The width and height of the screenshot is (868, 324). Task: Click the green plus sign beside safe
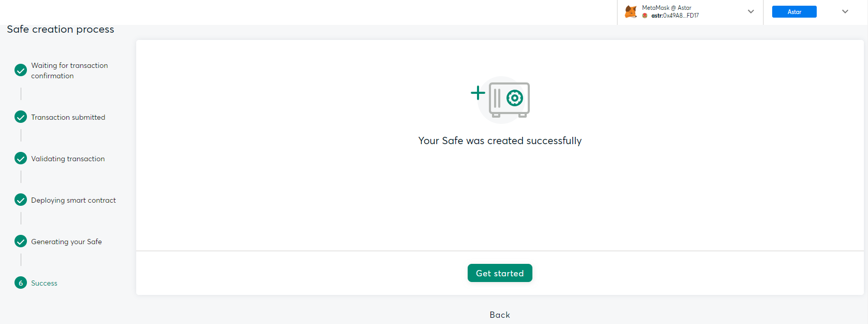tap(478, 93)
